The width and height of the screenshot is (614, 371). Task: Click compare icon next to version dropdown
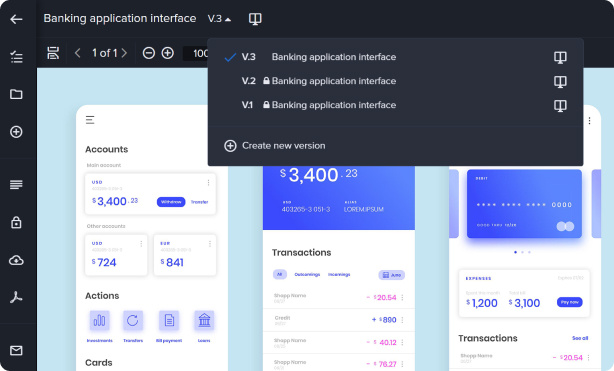(x=255, y=18)
